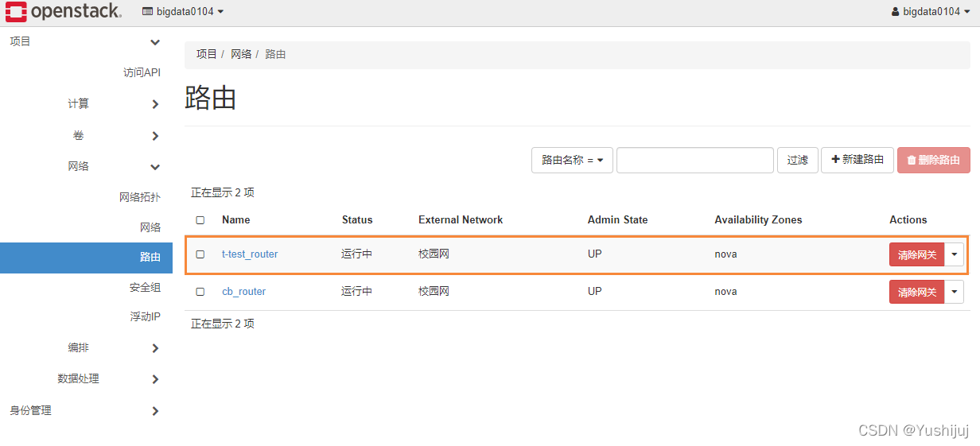Open the 网络 page under the network group
980x446 pixels.
(x=150, y=227)
